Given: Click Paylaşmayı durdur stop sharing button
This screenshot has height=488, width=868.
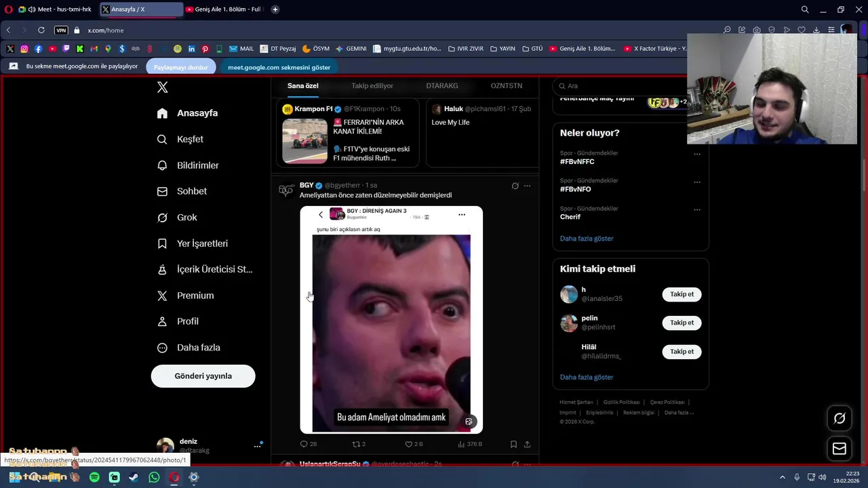Looking at the screenshot, I should coord(181,67).
